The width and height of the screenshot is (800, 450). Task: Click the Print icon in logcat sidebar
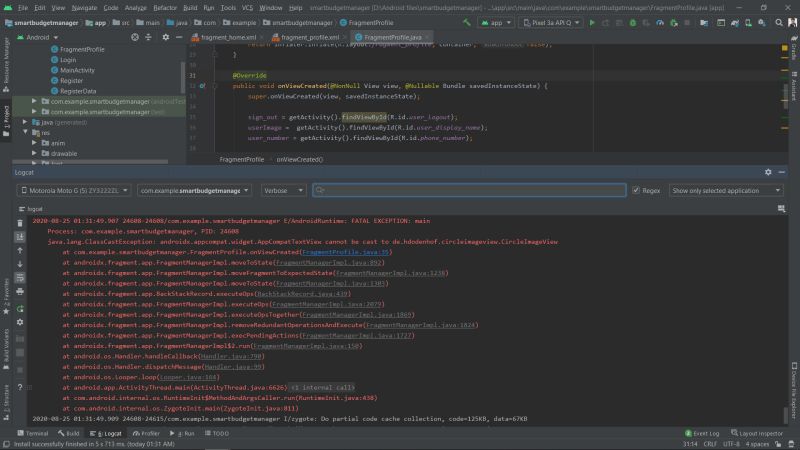[x=20, y=292]
